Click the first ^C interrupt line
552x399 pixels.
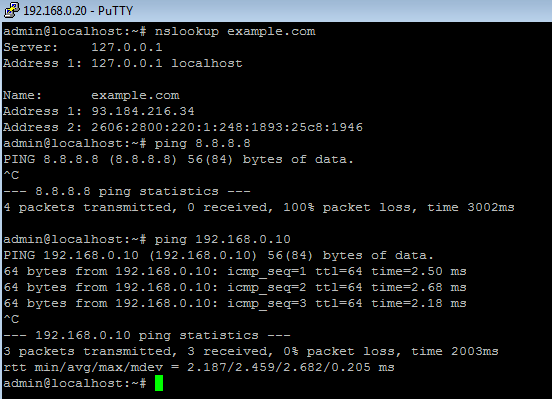tap(11, 175)
